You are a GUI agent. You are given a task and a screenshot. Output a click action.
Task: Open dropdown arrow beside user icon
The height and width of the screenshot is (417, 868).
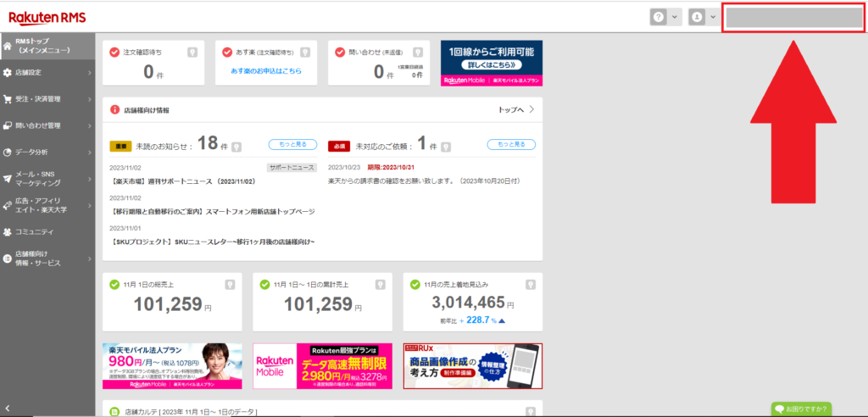point(713,17)
